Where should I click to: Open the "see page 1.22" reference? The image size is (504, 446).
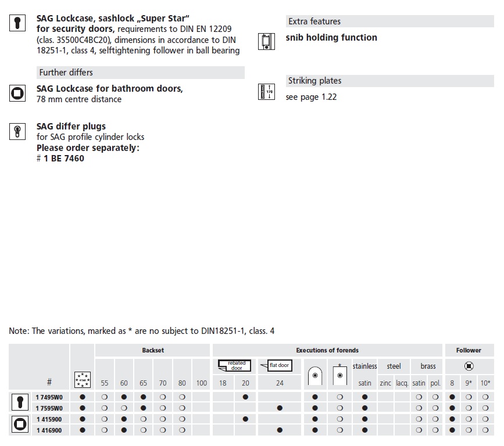(x=311, y=97)
